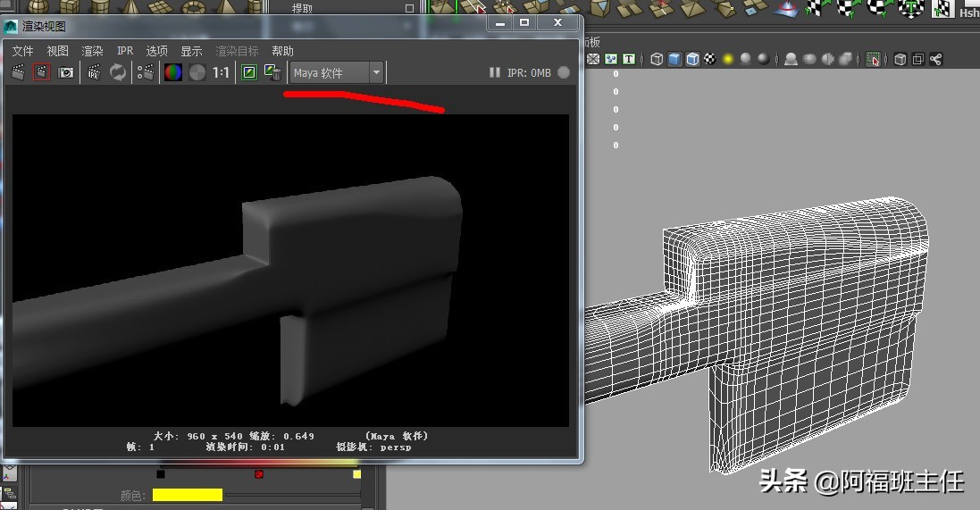Set the render view to 1:1 real size
The width and height of the screenshot is (980, 510).
tap(221, 72)
